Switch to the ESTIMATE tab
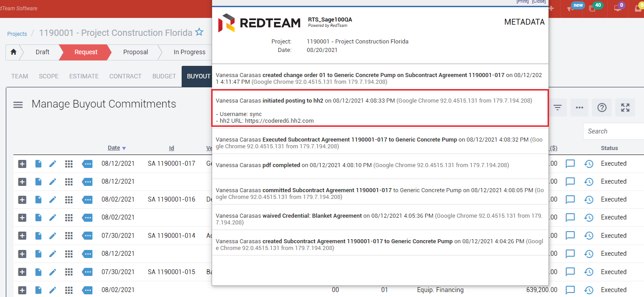This screenshot has width=644, height=297. coord(84,76)
